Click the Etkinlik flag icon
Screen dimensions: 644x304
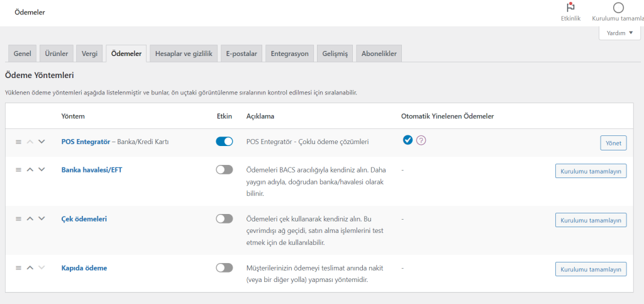pyautogui.click(x=570, y=8)
